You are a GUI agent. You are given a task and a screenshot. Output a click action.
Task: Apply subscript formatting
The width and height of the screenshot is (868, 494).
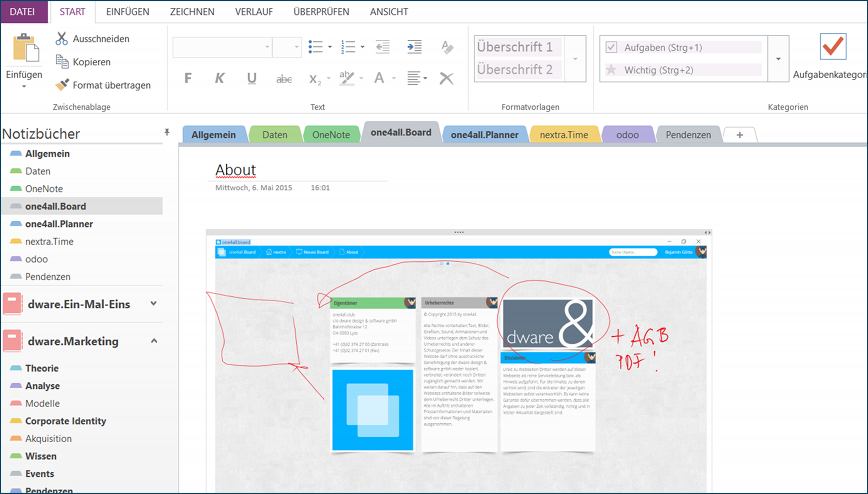315,79
